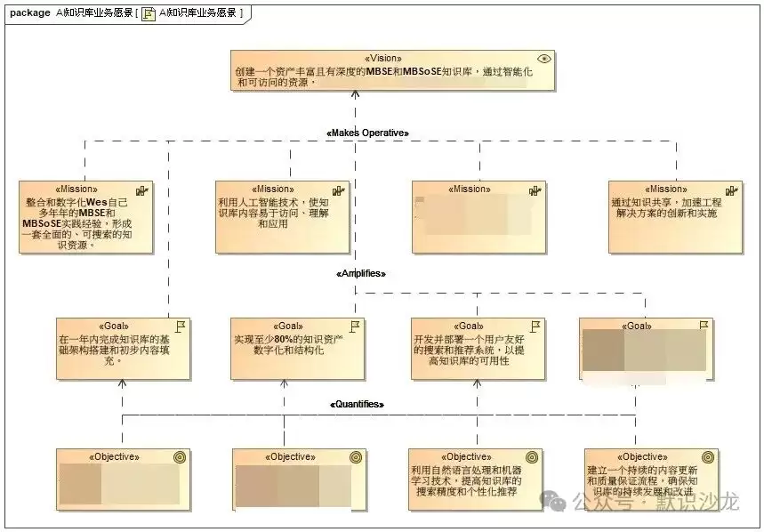
Task: Select the «Amplifies» relationship label
Action: [x=361, y=273]
